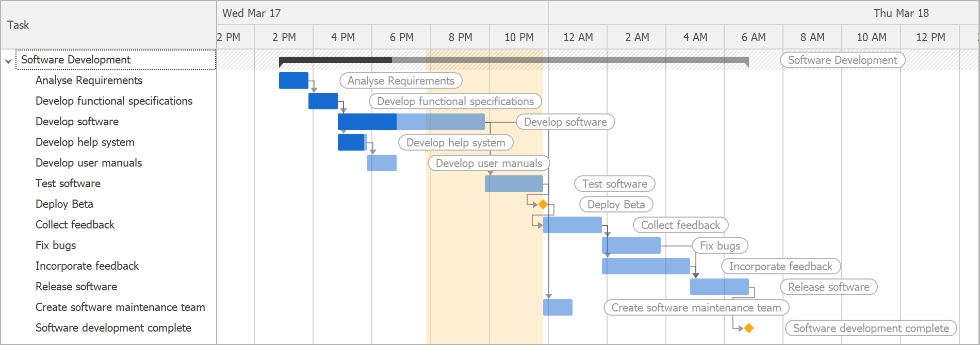The width and height of the screenshot is (980, 345).
Task: Click the Test software task bar
Action: click(514, 184)
